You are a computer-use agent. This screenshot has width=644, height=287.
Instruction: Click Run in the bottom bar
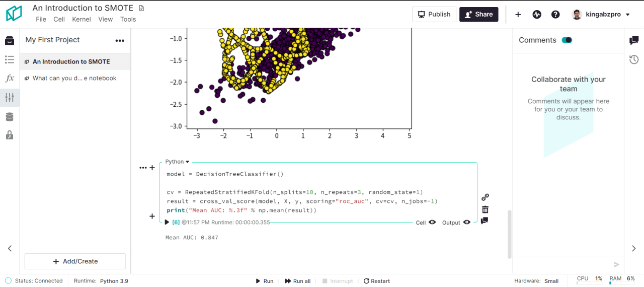pos(265,281)
